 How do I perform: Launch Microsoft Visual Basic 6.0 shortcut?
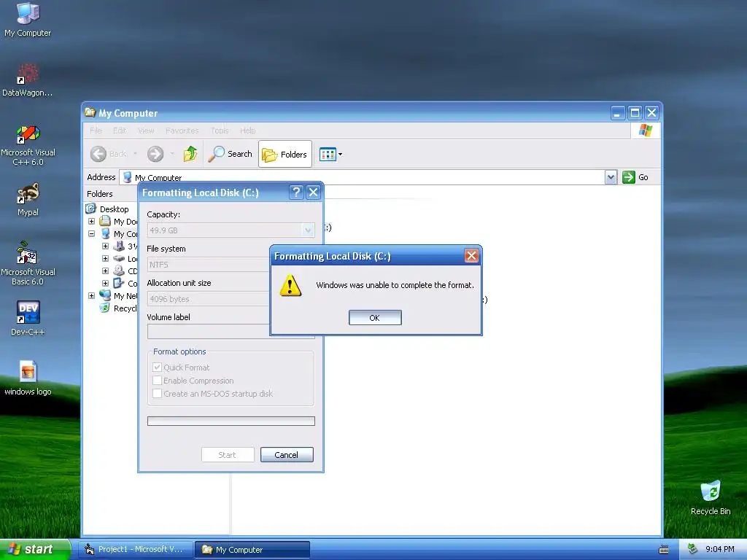tap(28, 263)
